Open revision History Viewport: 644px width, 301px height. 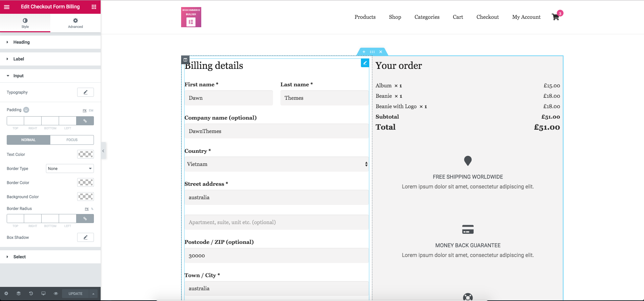[x=31, y=293]
